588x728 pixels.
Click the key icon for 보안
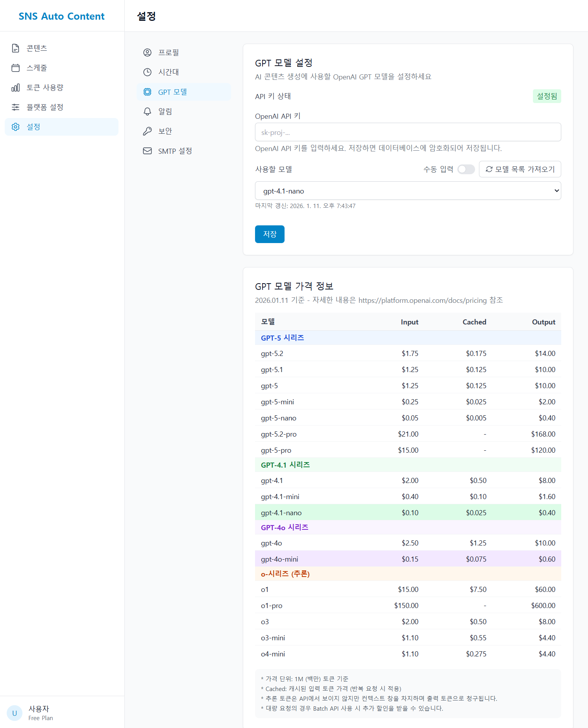(147, 131)
